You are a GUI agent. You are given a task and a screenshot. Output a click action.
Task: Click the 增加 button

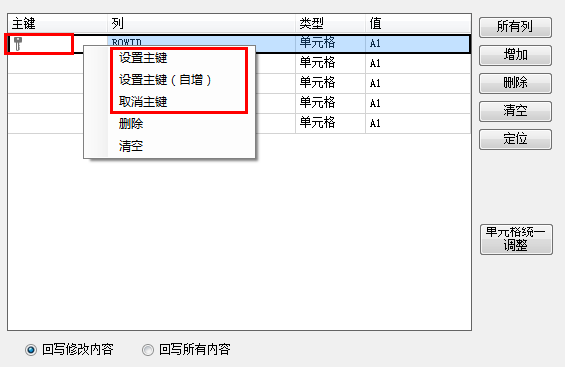tap(515, 55)
